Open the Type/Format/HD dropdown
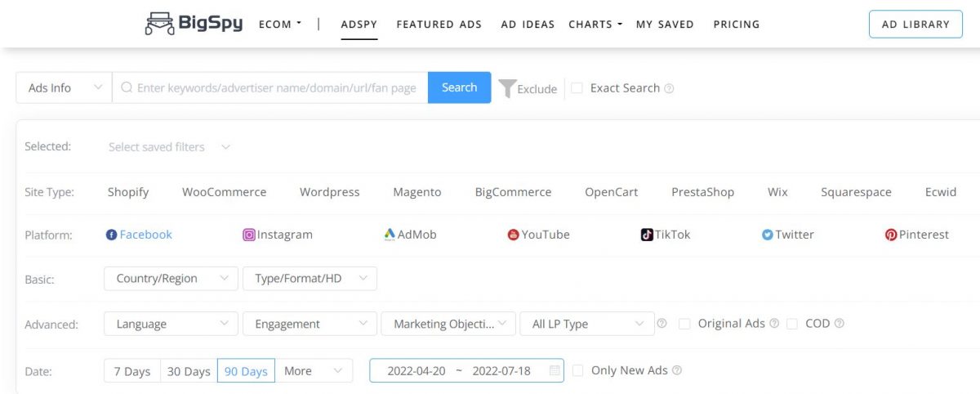 310,278
